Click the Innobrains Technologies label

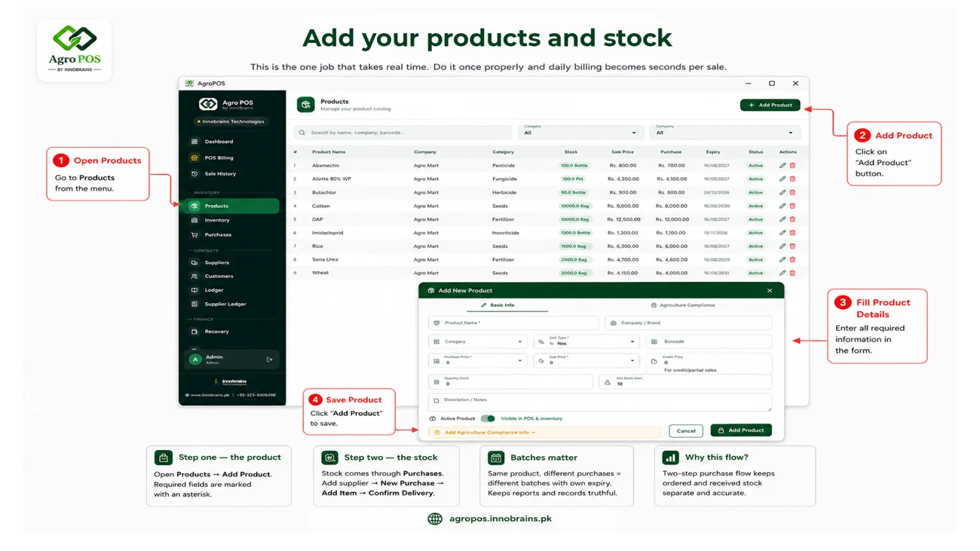tap(232, 122)
